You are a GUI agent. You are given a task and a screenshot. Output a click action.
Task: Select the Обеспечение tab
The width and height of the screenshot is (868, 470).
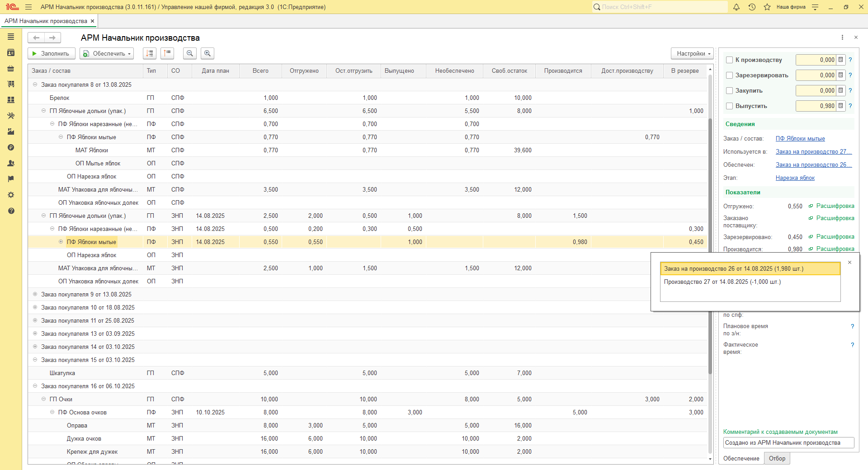coord(741,458)
